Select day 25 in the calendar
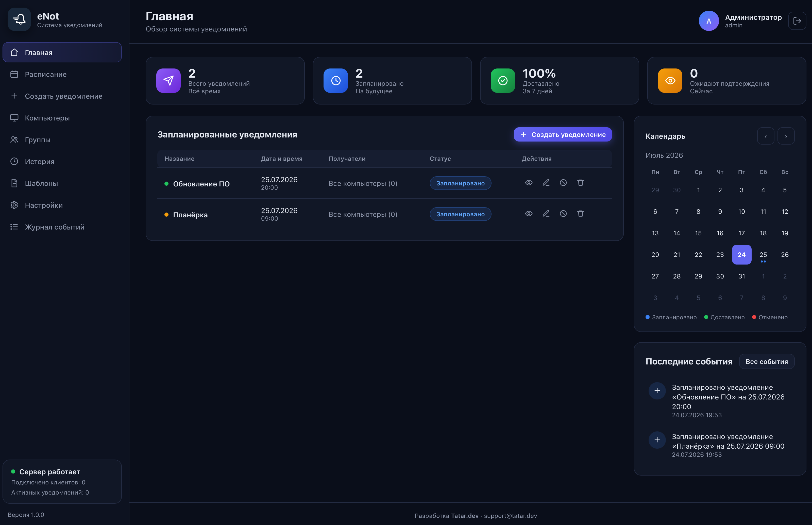The height and width of the screenshot is (525, 812). [763, 255]
